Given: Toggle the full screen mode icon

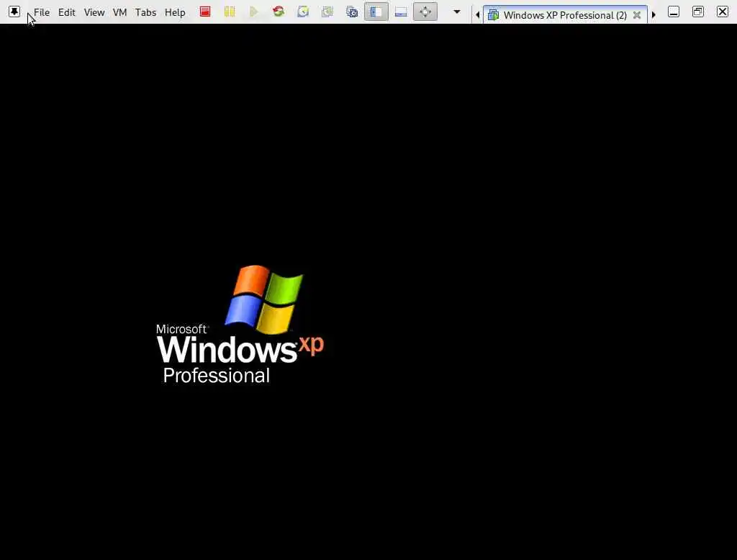Looking at the screenshot, I should 425,12.
